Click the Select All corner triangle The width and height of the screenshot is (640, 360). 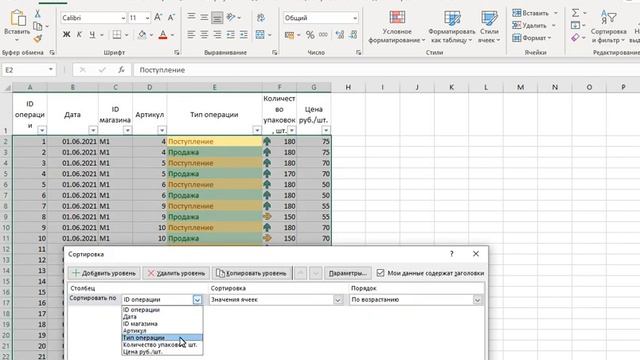(x=7, y=87)
